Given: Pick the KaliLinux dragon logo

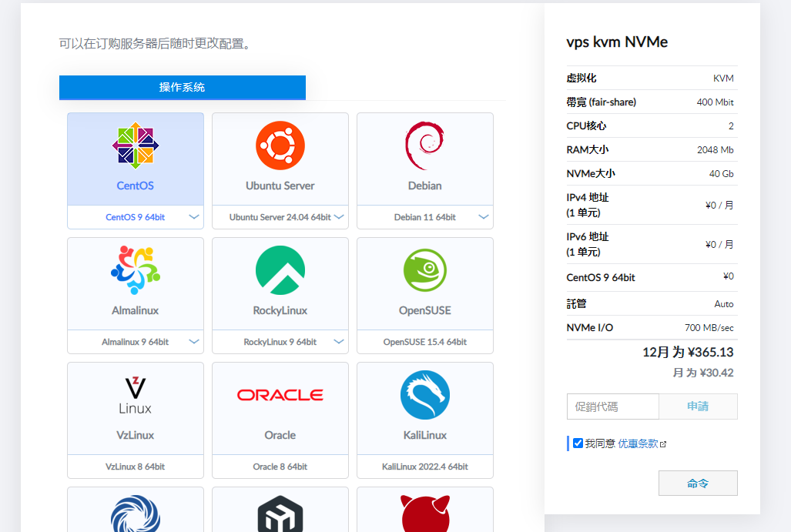Looking at the screenshot, I should (x=424, y=395).
